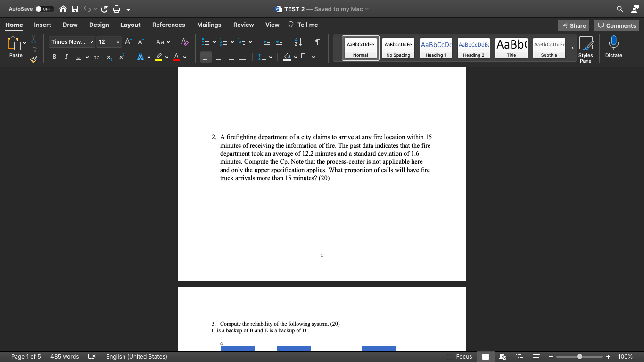
Task: Open the font size dropdown
Action: tap(109, 42)
